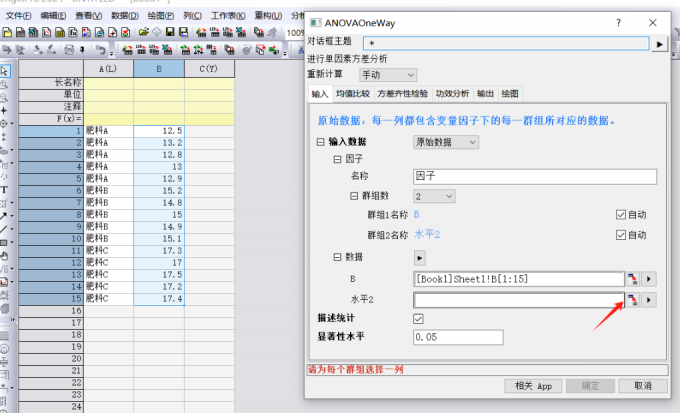Image resolution: width=680 pixels, height=413 pixels.
Task: Toggle the 描述统计 checkbox
Action: pos(418,319)
